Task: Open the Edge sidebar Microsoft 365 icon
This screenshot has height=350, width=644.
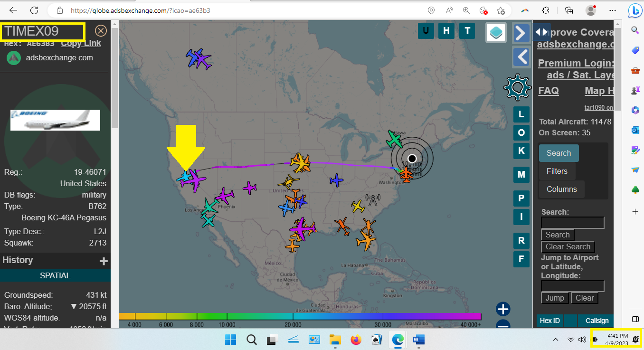Action: click(635, 110)
